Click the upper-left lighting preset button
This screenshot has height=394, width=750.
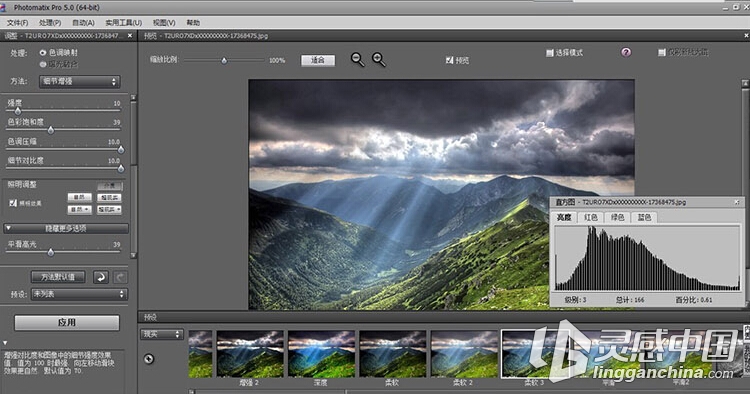tap(79, 197)
